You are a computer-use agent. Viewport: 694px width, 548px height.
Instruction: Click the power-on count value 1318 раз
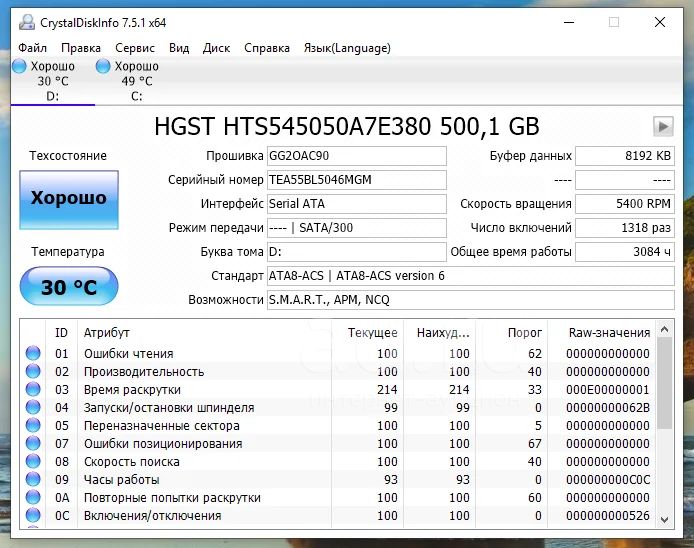point(625,228)
